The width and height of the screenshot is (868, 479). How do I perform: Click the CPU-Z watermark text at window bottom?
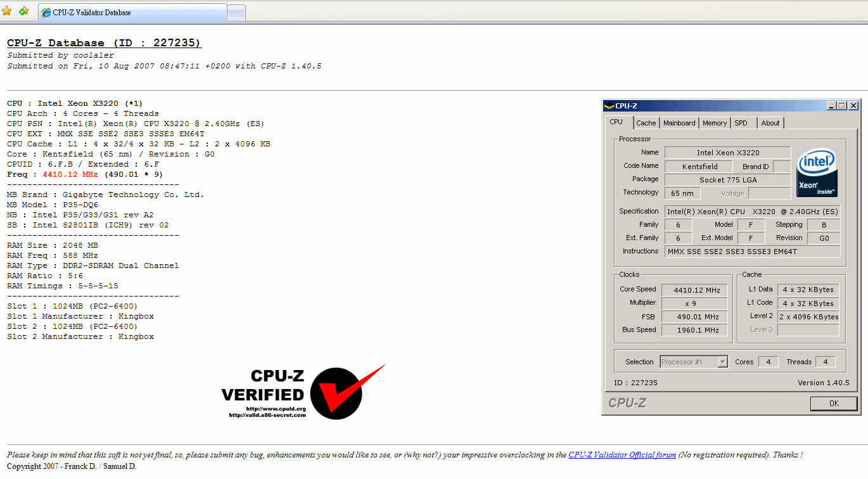tap(627, 402)
